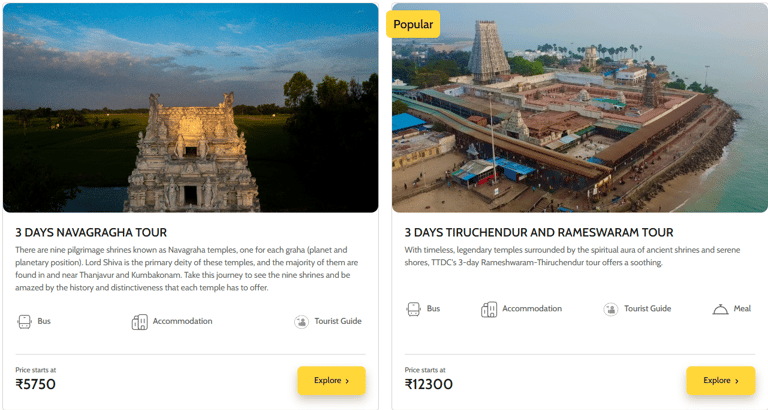The height and width of the screenshot is (410, 768).
Task: Click the Tourist Guide icon on Rameswaram card
Action: (x=611, y=309)
